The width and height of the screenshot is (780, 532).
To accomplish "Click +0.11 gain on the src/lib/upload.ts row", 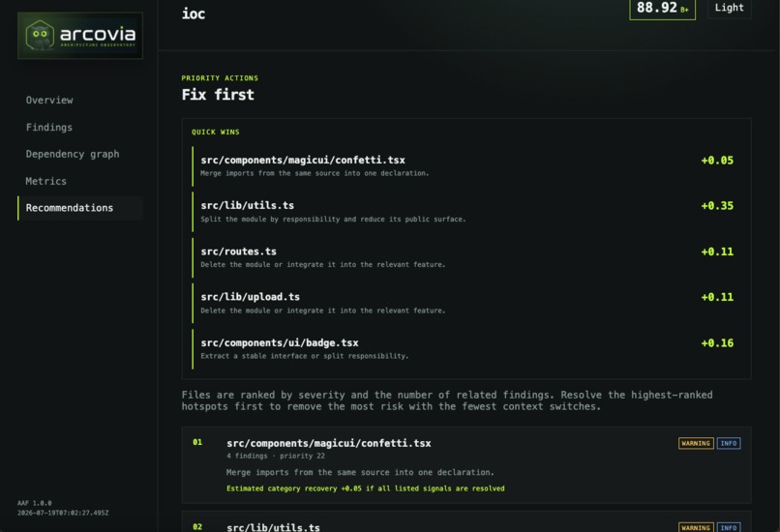I will (717, 297).
